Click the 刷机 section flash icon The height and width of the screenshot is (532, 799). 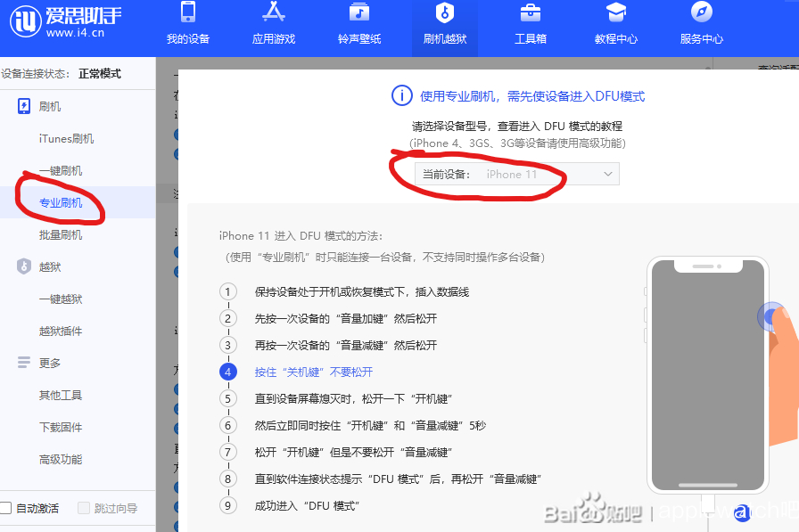click(24, 106)
